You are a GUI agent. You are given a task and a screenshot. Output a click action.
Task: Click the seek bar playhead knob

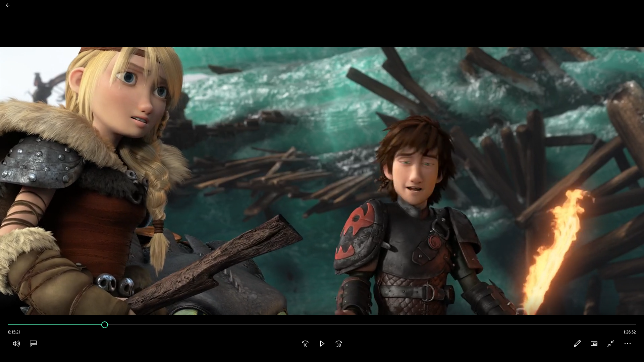point(105,325)
